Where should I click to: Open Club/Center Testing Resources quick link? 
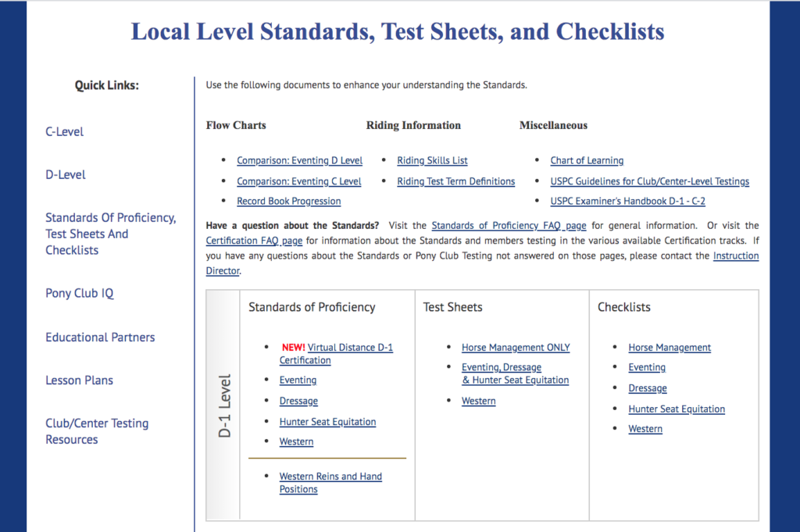click(97, 431)
